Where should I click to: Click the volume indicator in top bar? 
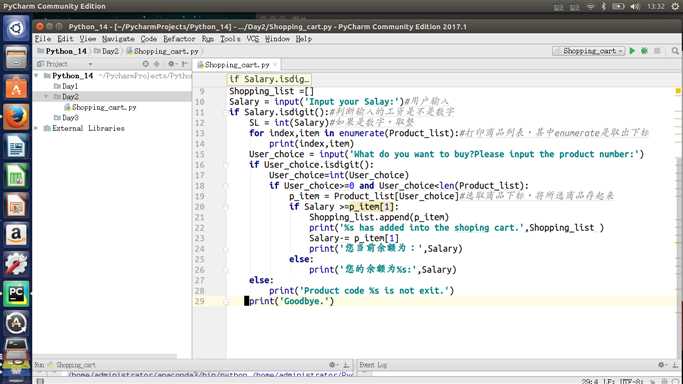635,6
